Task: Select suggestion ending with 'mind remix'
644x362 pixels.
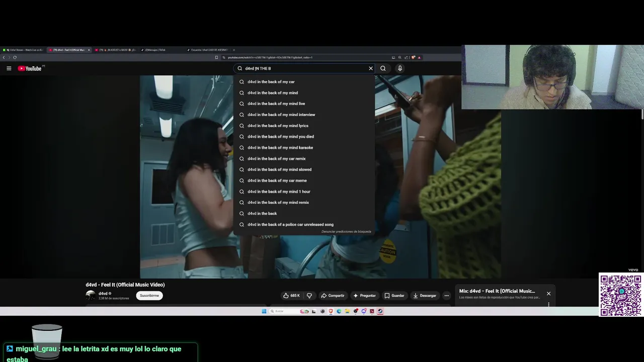Action: point(305,203)
